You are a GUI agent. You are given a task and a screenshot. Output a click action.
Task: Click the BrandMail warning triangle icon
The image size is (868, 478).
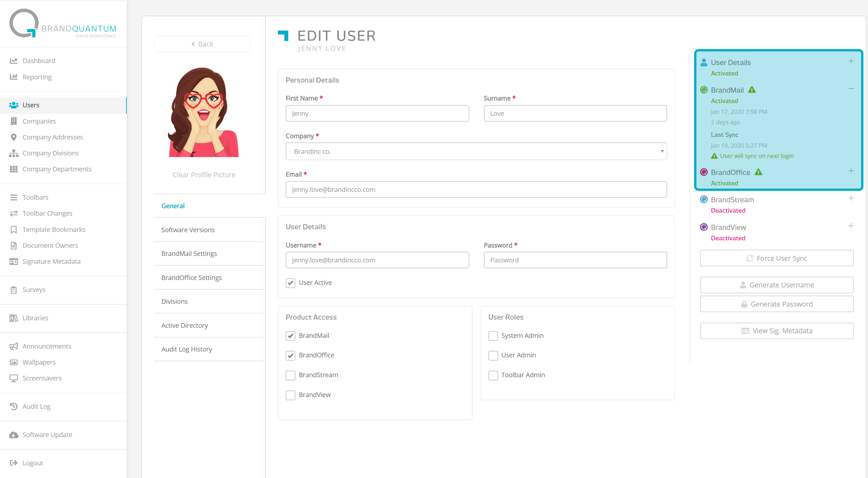coord(752,90)
